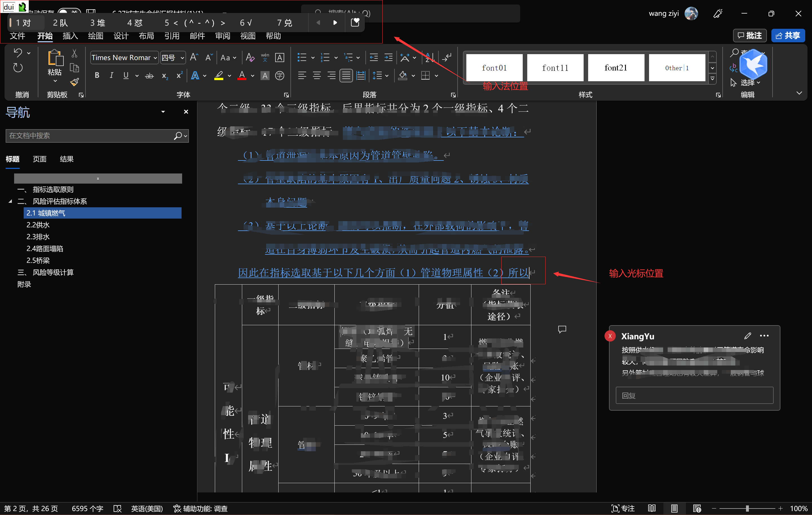Expand styles gallery more arrow
Screen dimensions: 812x515
pyautogui.click(x=712, y=79)
